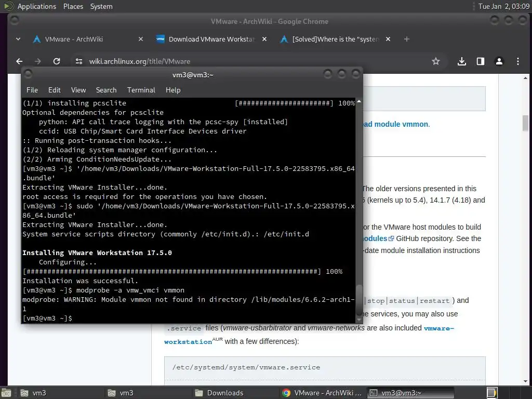Open Chrome three-dot menu
532x399 pixels.
[518, 61]
